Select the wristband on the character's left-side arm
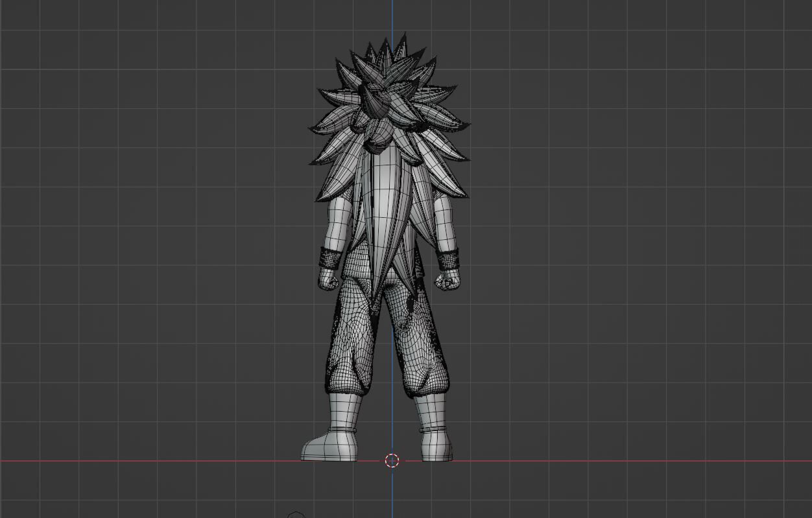This screenshot has height=518, width=812. coord(329,258)
